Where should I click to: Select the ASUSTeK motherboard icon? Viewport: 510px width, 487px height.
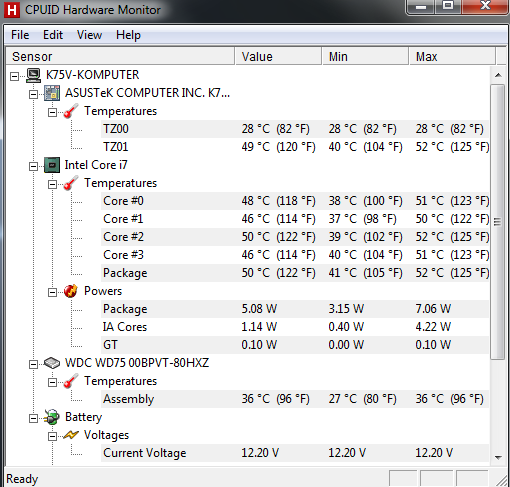tap(52, 93)
